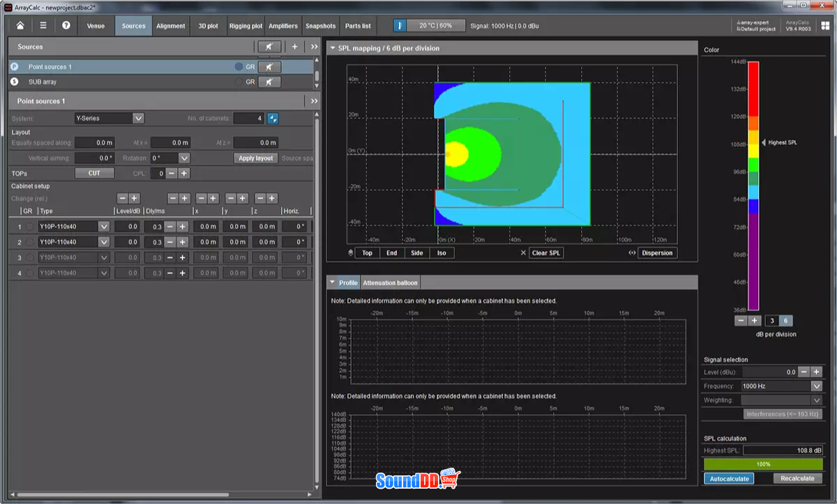
Task: Increase CPL value with plus
Action: (183, 173)
